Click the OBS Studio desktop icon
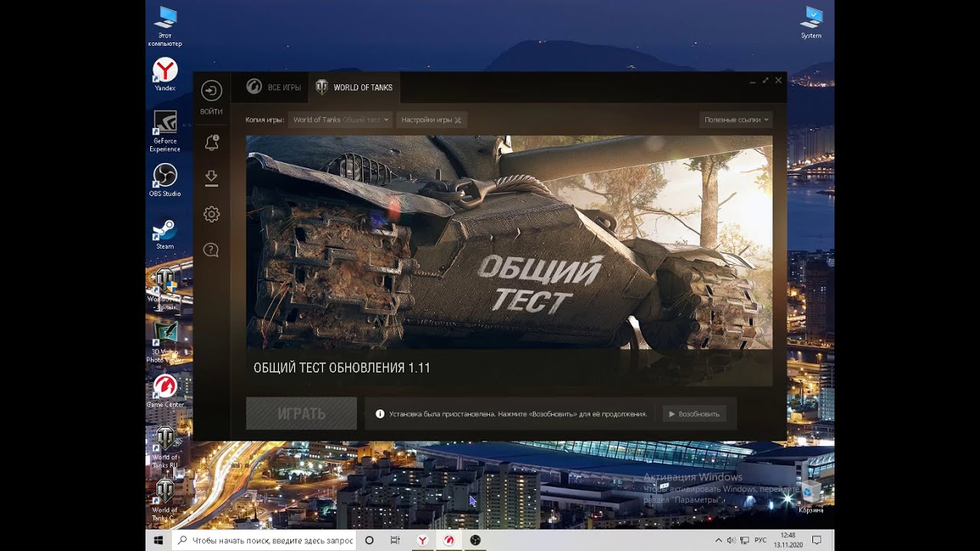 pos(165,180)
